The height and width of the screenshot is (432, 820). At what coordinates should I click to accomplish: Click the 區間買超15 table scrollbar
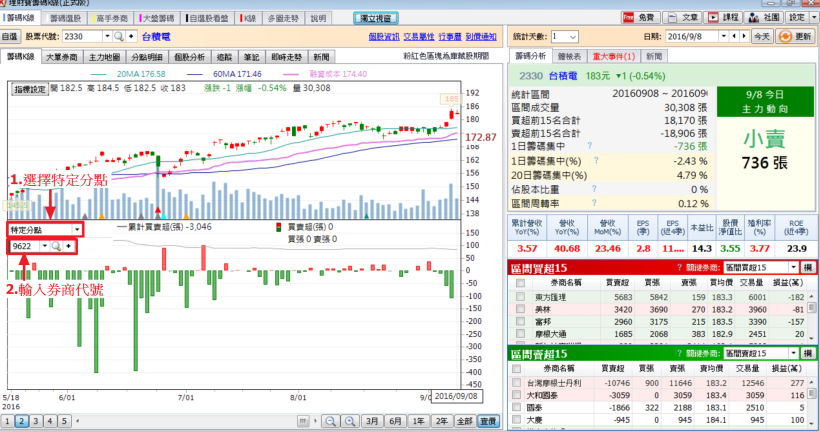pyautogui.click(x=812, y=317)
